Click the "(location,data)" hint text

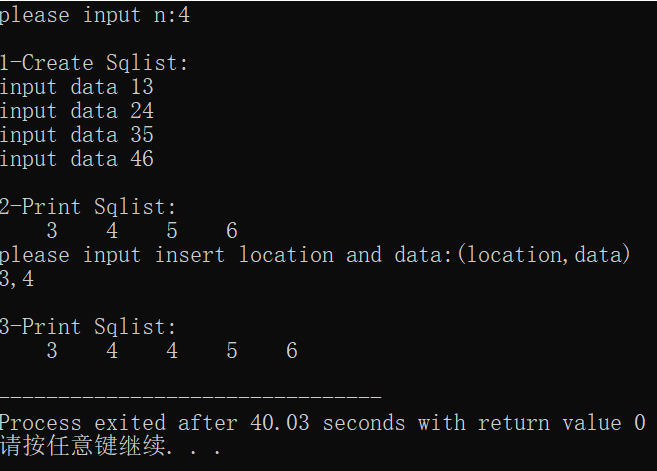point(544,255)
